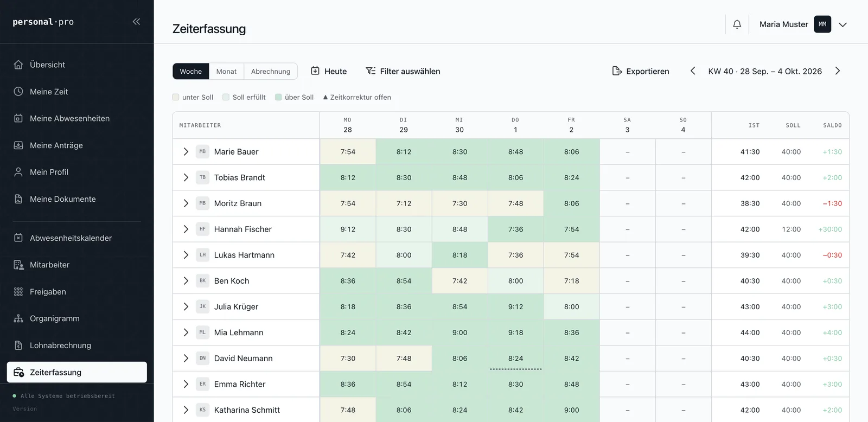Viewport: 868px width, 422px height.
Task: Switch to the Woche view tab
Action: (x=191, y=71)
